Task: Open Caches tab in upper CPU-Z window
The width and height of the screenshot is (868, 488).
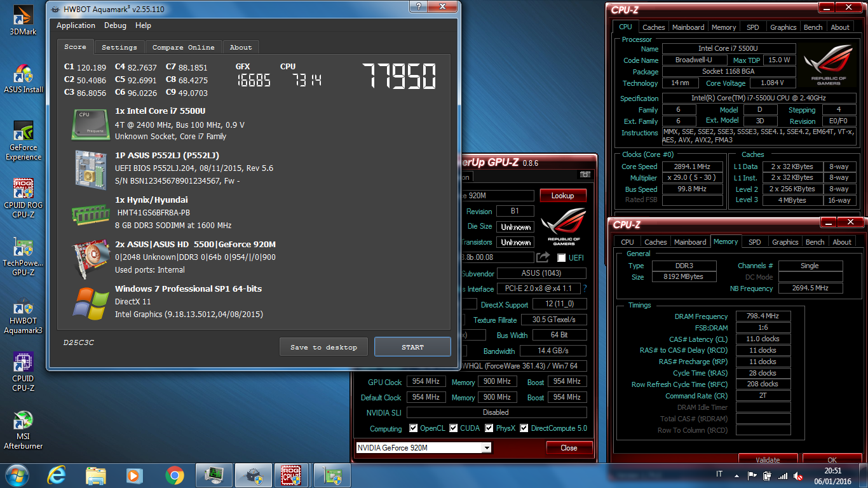Action: click(x=653, y=27)
